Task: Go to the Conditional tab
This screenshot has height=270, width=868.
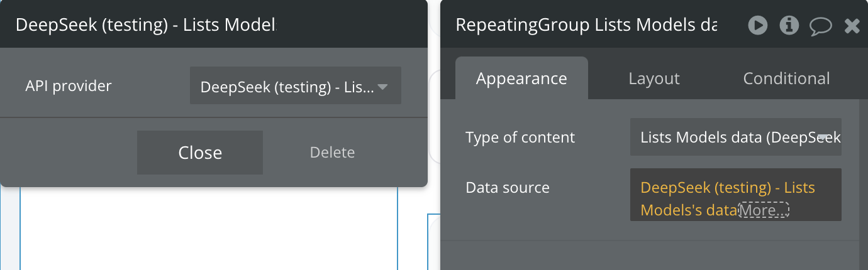Action: tap(786, 78)
